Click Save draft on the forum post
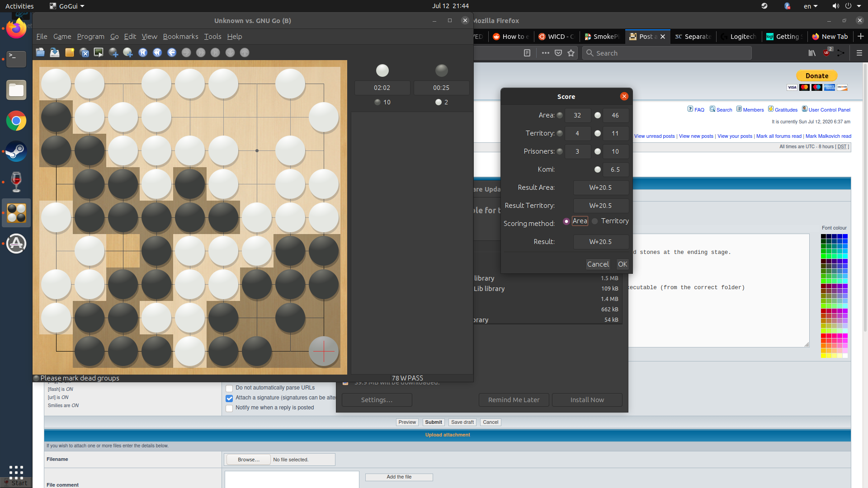The image size is (868, 488). (x=462, y=422)
